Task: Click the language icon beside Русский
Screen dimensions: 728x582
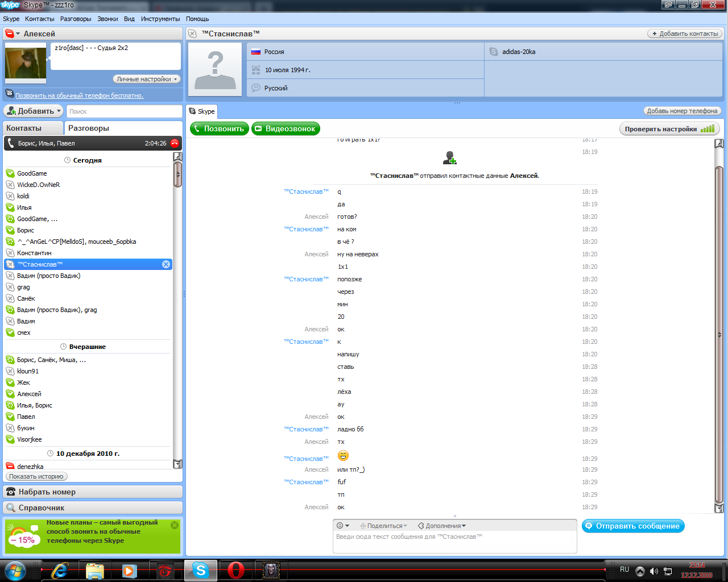Action: click(256, 88)
